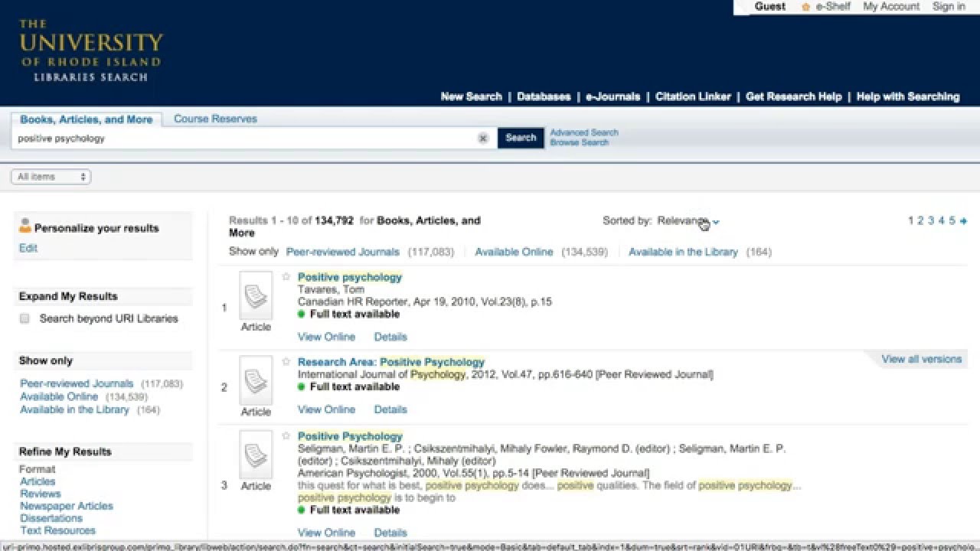Star the Seligman 'Positive Psychology' result

[286, 436]
